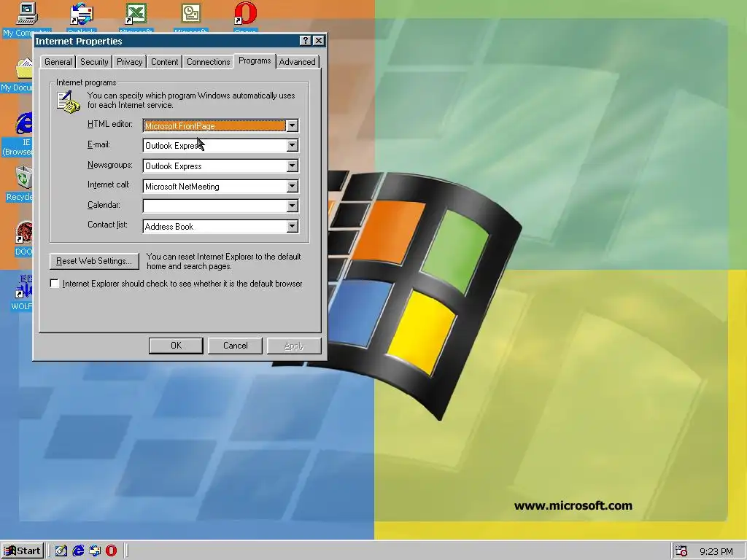Open the Opera desktop shortcut
This screenshot has height=560, width=747.
tap(245, 15)
